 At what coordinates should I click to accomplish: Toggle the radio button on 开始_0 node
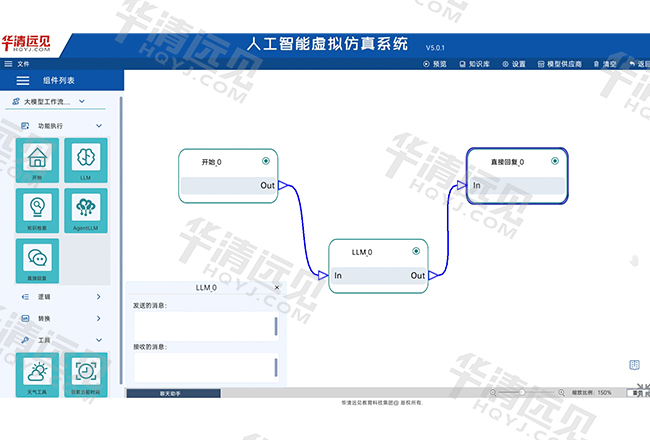pyautogui.click(x=265, y=161)
